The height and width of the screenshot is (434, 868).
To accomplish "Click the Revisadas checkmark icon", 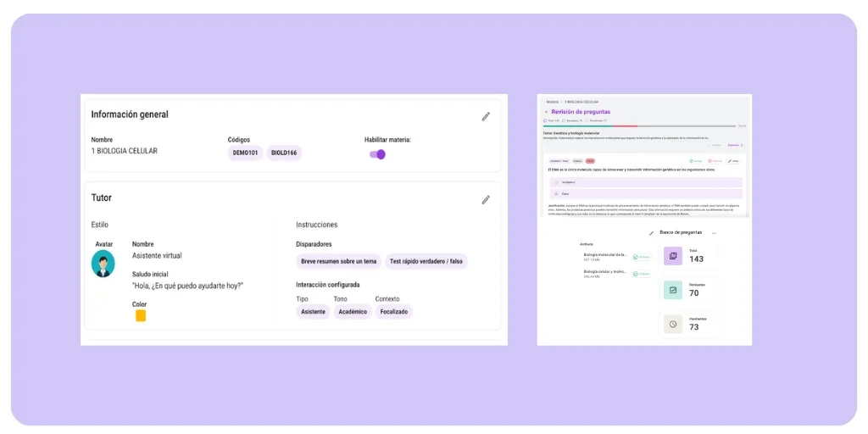I will point(672,290).
